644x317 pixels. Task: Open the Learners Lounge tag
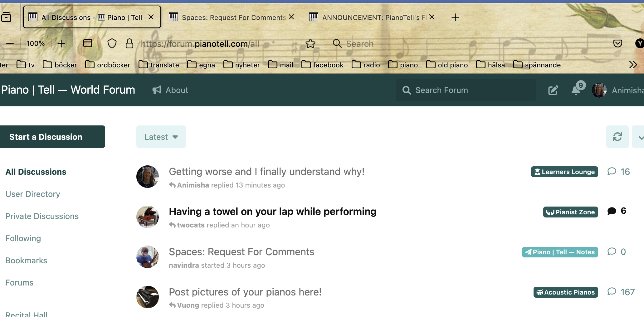point(564,172)
